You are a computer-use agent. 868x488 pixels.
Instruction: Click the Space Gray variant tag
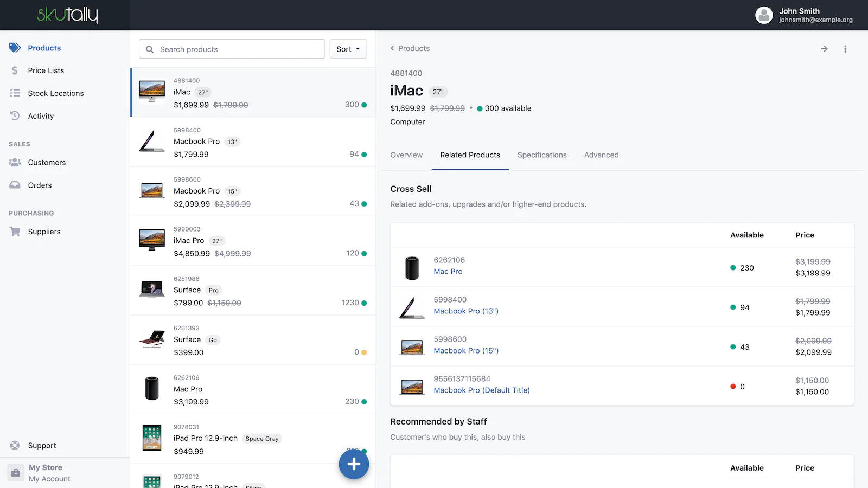point(262,439)
